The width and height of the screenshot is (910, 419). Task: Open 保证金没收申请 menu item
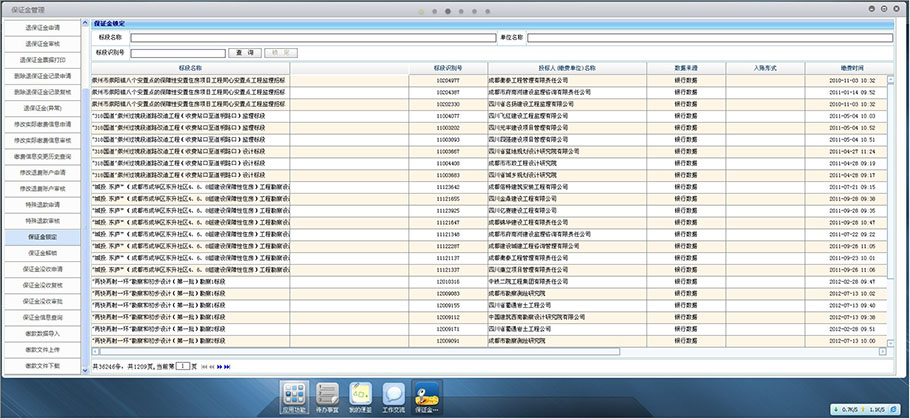tap(42, 269)
